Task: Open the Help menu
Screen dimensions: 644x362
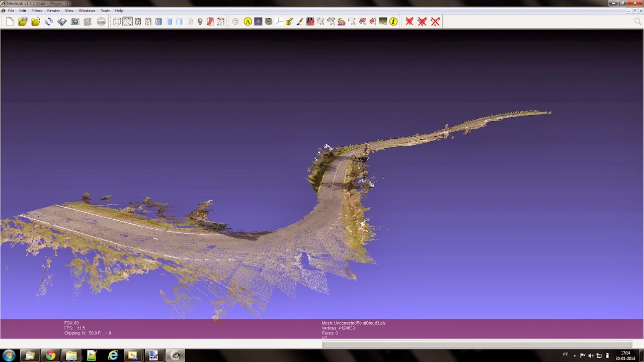Action: click(119, 11)
